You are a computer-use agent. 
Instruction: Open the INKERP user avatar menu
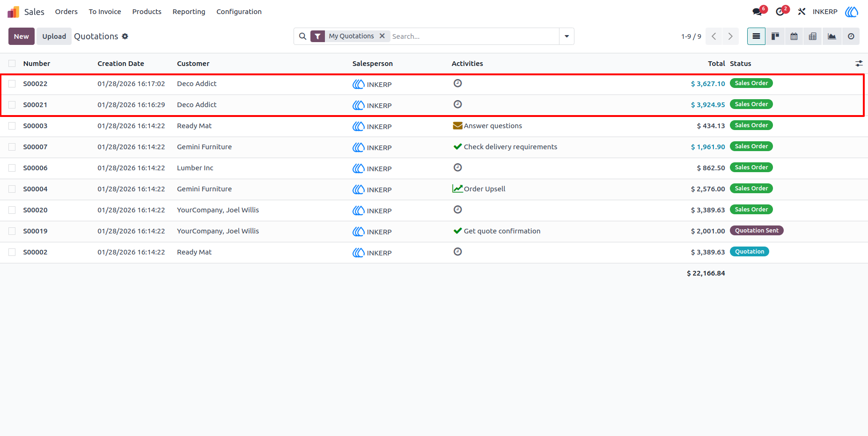click(x=852, y=12)
